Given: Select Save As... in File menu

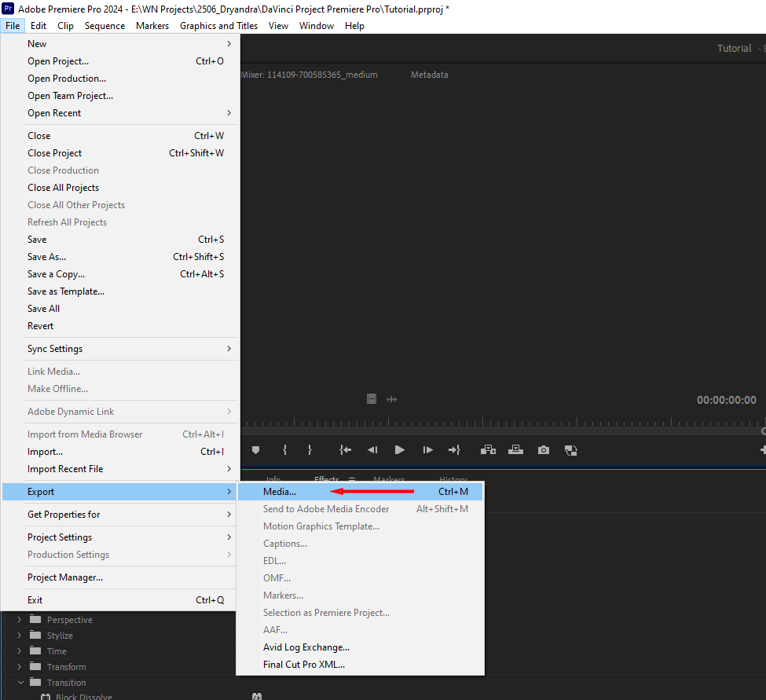Looking at the screenshot, I should coord(119,257).
